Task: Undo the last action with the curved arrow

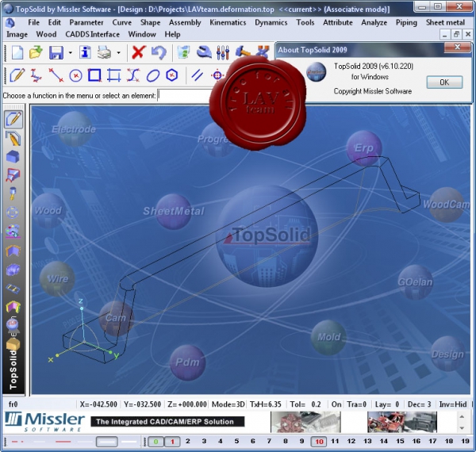Action: pos(159,52)
